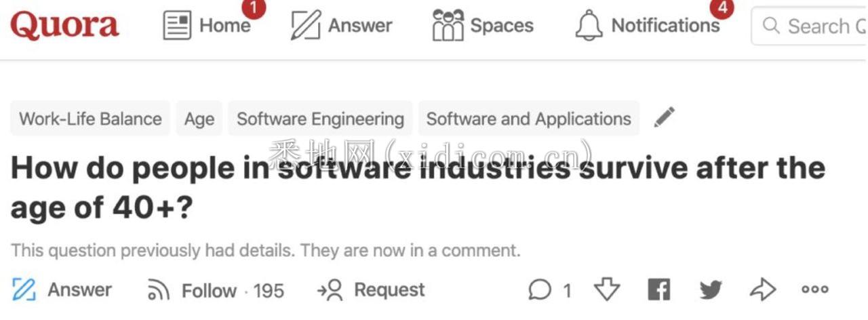Open the Home feed tab
The height and width of the screenshot is (320, 868).
[208, 26]
